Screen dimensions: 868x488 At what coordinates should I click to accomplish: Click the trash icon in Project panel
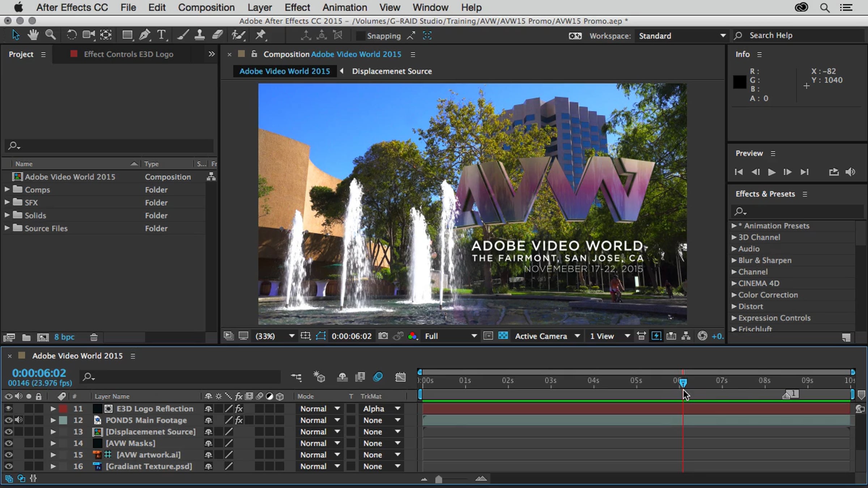(x=94, y=337)
